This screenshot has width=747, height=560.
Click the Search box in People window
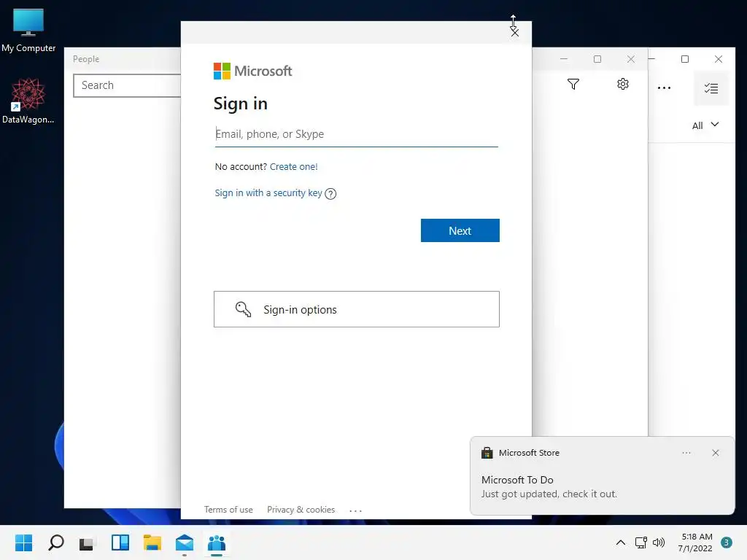127,85
